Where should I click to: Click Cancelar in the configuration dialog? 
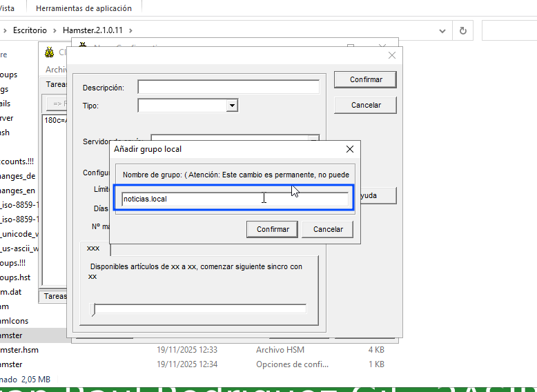(x=365, y=105)
